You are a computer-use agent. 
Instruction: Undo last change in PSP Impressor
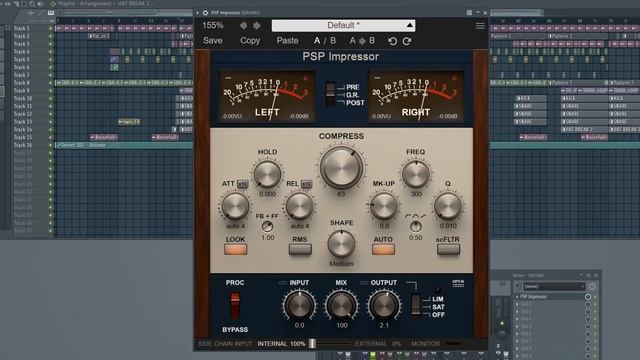tap(392, 41)
